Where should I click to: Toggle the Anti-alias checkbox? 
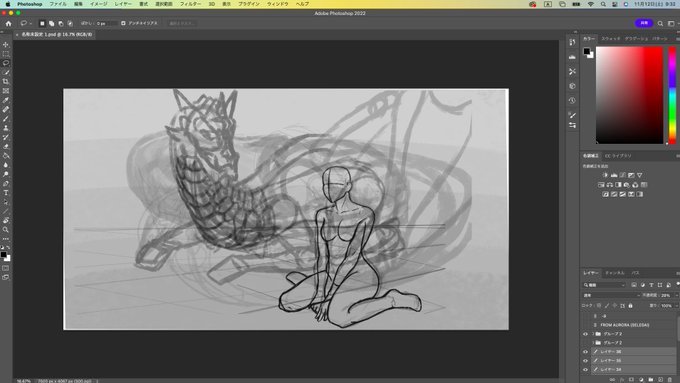[123, 23]
